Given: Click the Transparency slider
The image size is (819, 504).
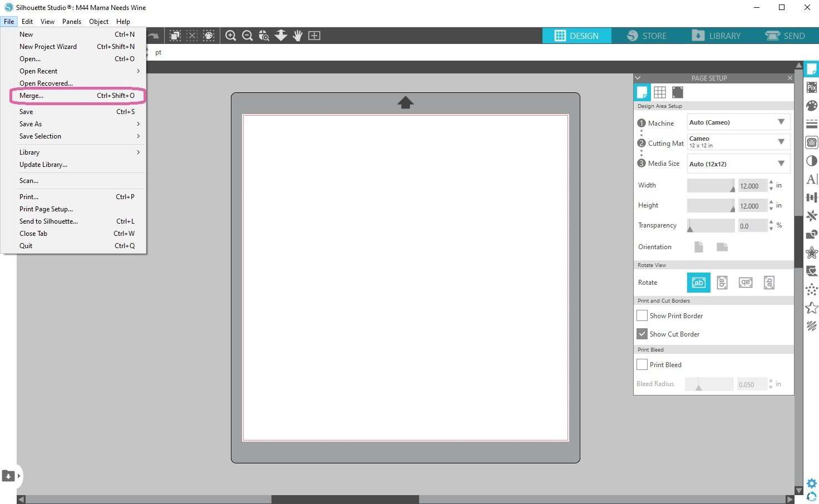Looking at the screenshot, I should click(x=711, y=225).
